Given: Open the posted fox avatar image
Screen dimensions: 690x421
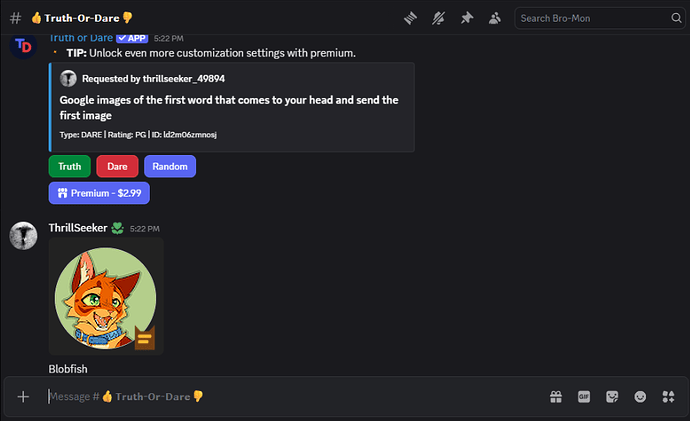Looking at the screenshot, I should click(106, 296).
